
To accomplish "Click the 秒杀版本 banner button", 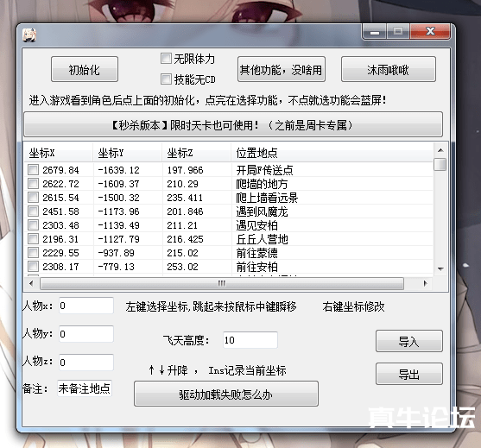I will point(233,125).
